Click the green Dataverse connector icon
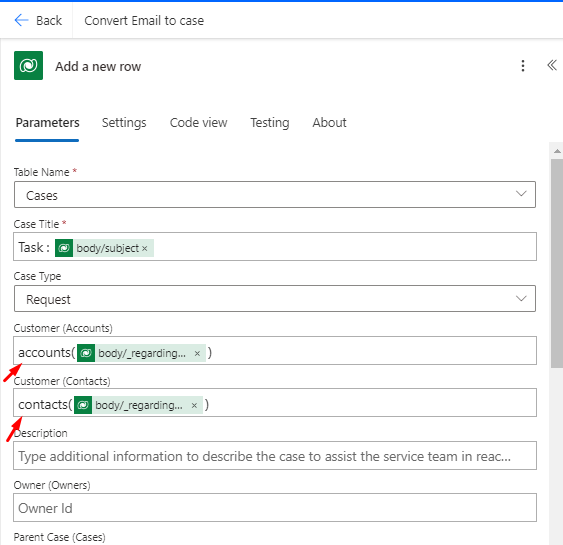This screenshot has height=545, width=563. (x=28, y=65)
